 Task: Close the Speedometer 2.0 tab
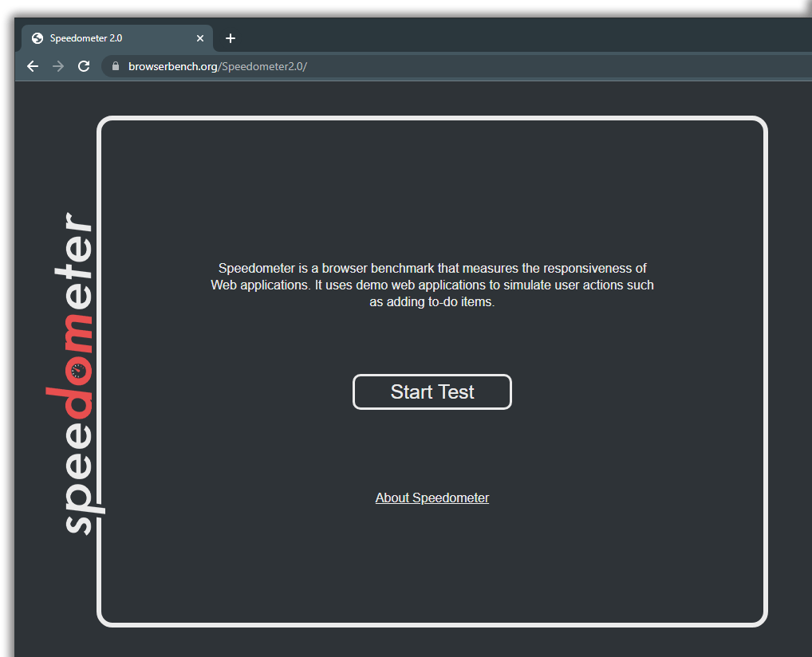200,38
